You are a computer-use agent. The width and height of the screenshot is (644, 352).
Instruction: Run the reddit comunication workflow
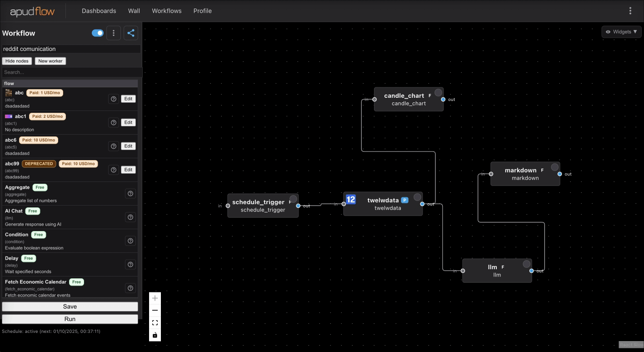click(x=70, y=319)
